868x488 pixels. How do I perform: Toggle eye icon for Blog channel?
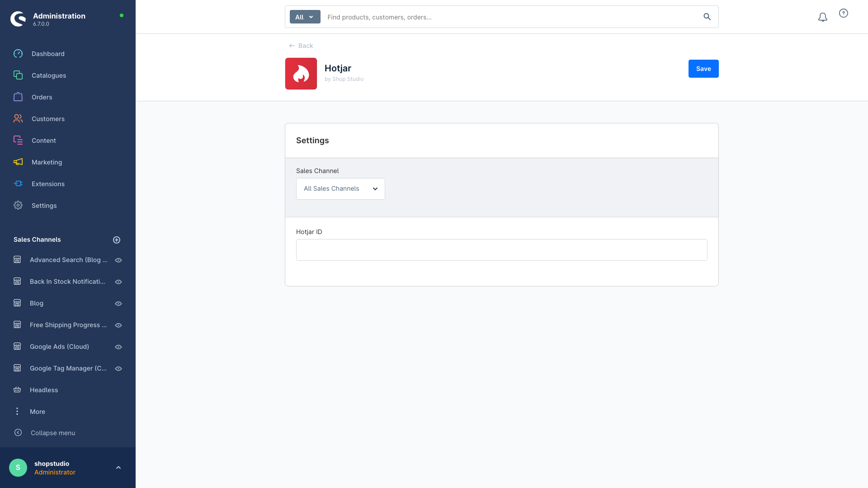coord(118,304)
